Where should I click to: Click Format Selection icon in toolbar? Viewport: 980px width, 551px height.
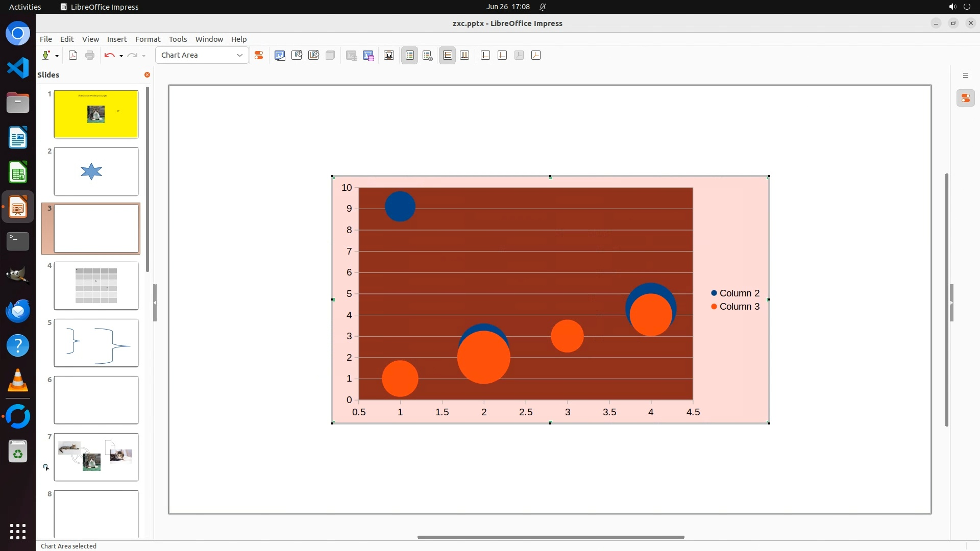point(259,55)
